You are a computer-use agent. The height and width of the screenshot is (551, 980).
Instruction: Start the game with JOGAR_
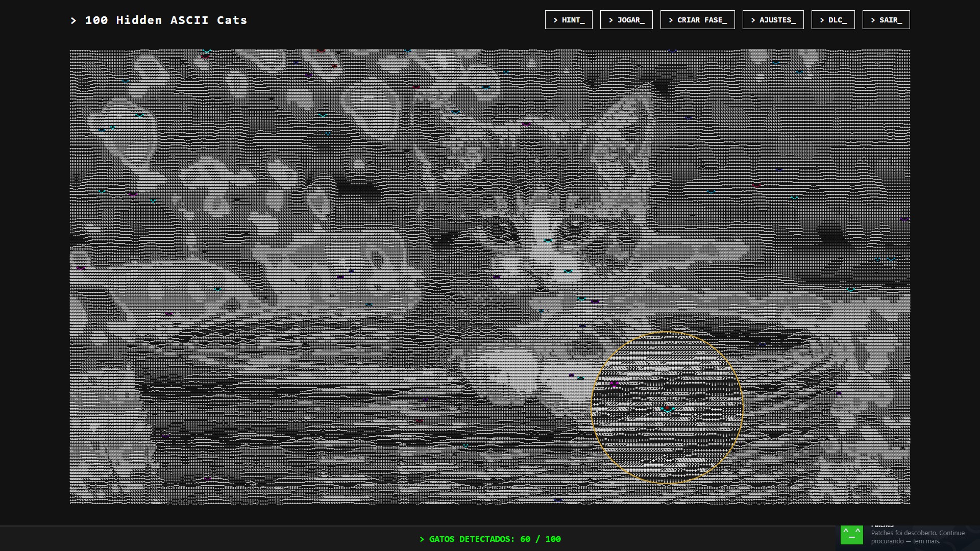pyautogui.click(x=626, y=20)
